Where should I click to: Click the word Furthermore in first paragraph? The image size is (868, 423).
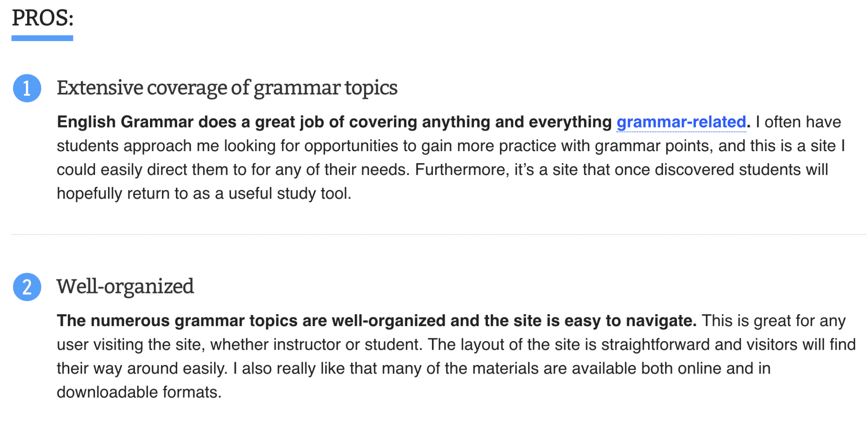coord(461,170)
